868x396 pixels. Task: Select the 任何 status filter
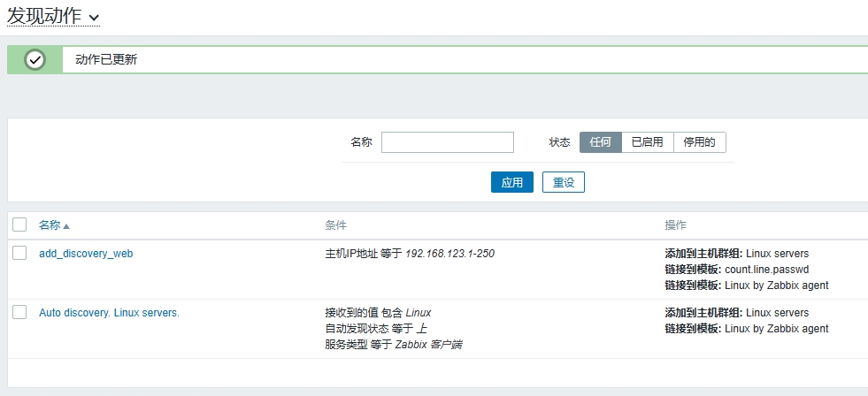pos(600,142)
